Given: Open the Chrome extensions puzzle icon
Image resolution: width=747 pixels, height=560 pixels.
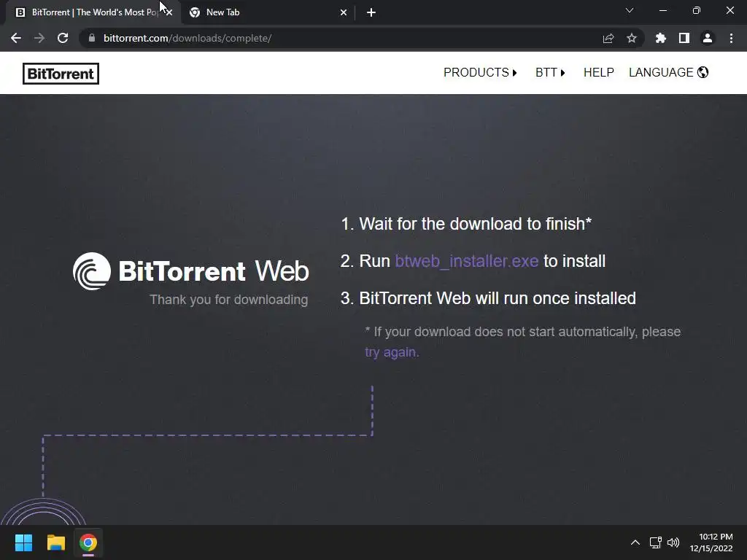Looking at the screenshot, I should 661,38.
